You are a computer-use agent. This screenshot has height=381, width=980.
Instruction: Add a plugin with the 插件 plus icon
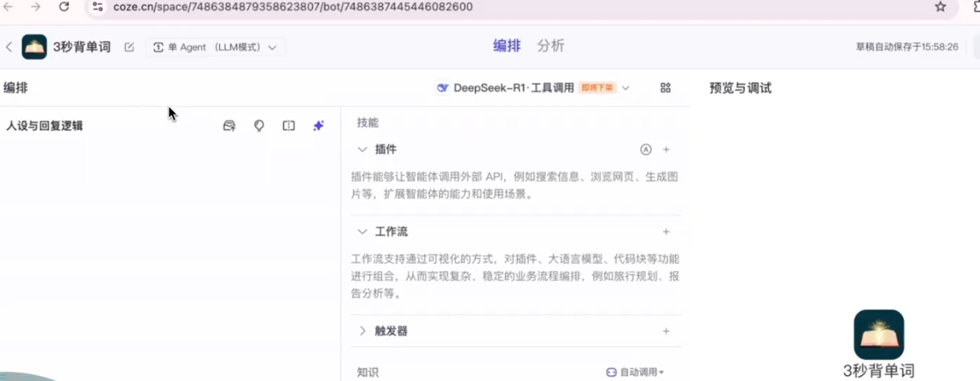pos(666,149)
